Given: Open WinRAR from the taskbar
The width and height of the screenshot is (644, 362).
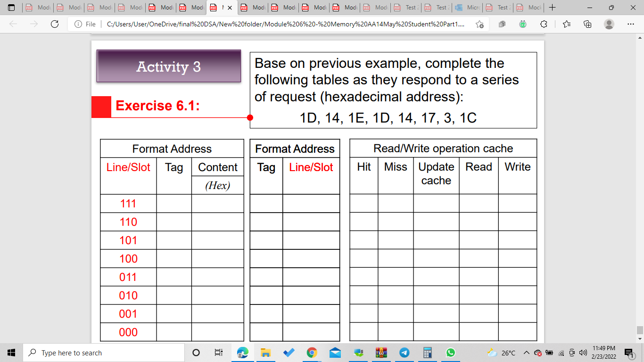Looking at the screenshot, I should pos(381,353).
